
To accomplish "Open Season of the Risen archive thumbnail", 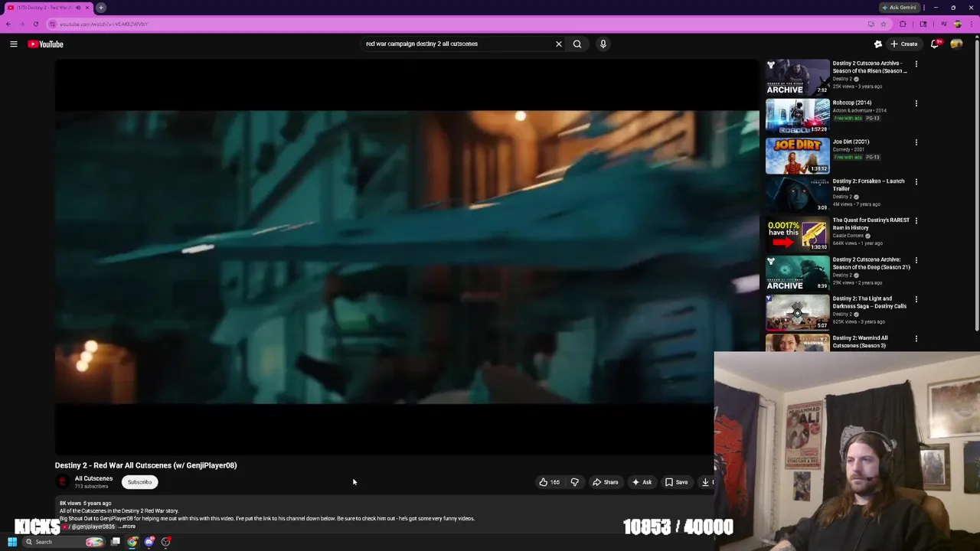I will [x=798, y=77].
